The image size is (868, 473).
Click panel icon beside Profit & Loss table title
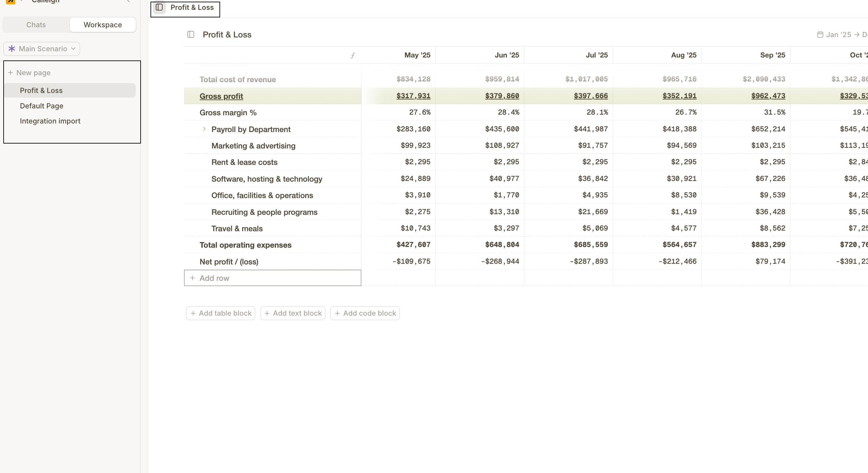[x=191, y=34]
